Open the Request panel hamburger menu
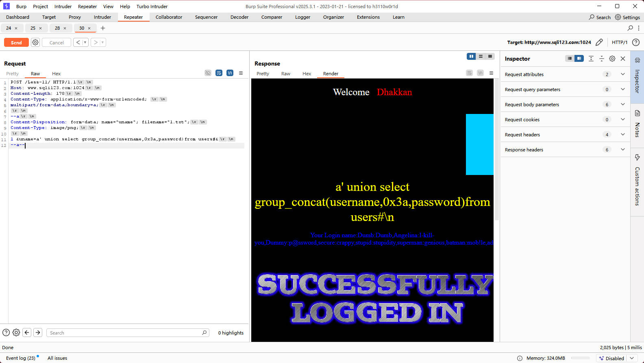This screenshot has height=363, width=644. pyautogui.click(x=241, y=73)
